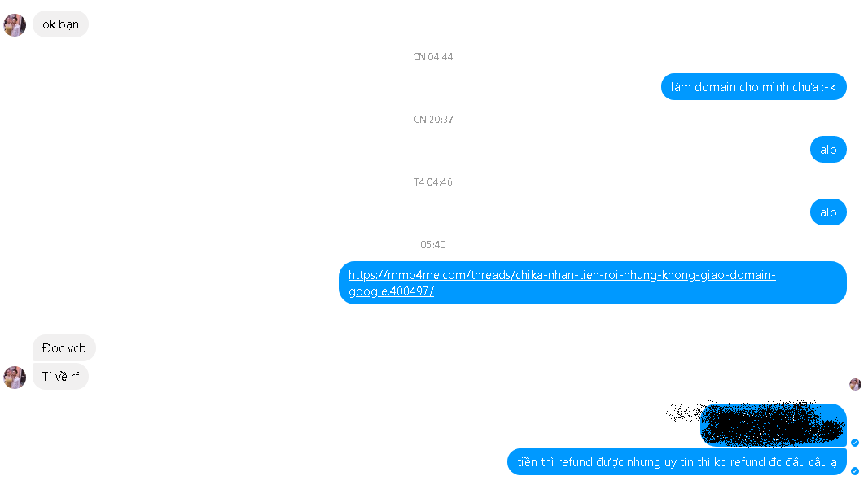Click the 'CN 04:44' timestamp
The height and width of the screenshot is (485, 868).
433,57
